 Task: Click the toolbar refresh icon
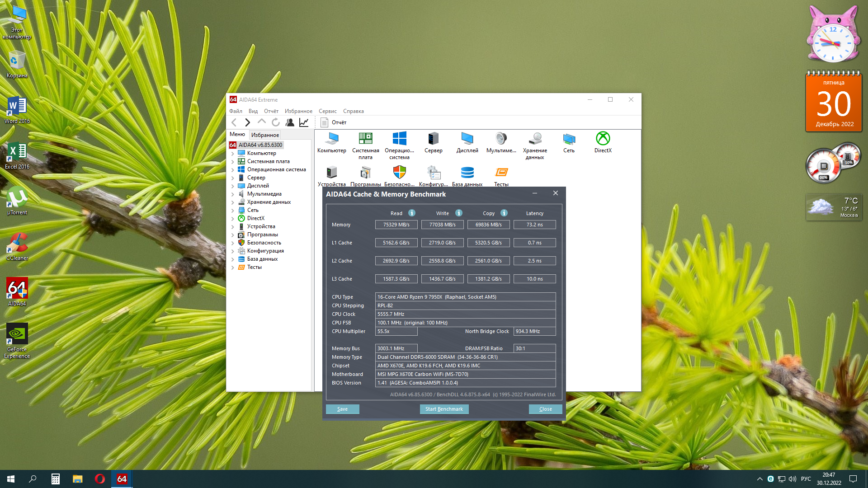(x=276, y=122)
